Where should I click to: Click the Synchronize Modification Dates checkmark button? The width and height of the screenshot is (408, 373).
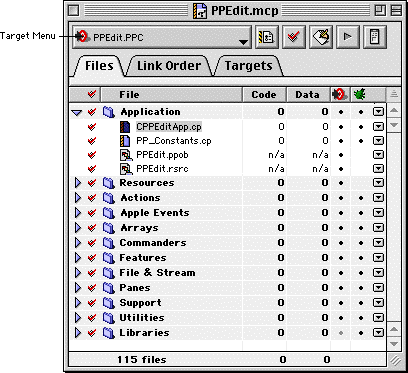(x=294, y=37)
